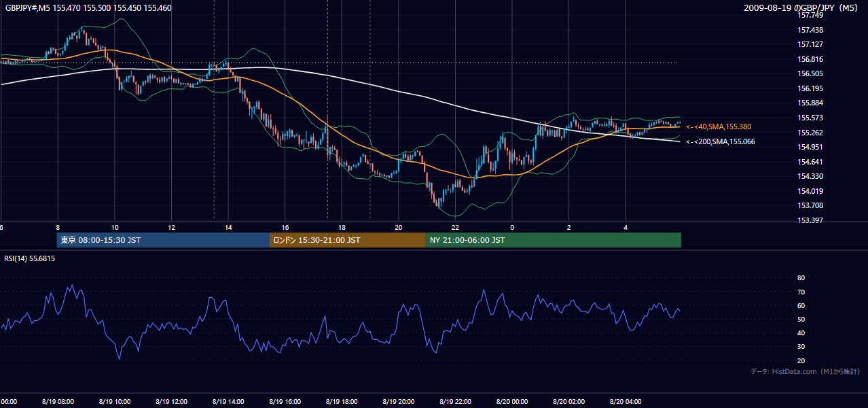Image resolution: width=868 pixels, height=408 pixels.
Task: Click the 8/19 16:00 date label
Action: [285, 401]
